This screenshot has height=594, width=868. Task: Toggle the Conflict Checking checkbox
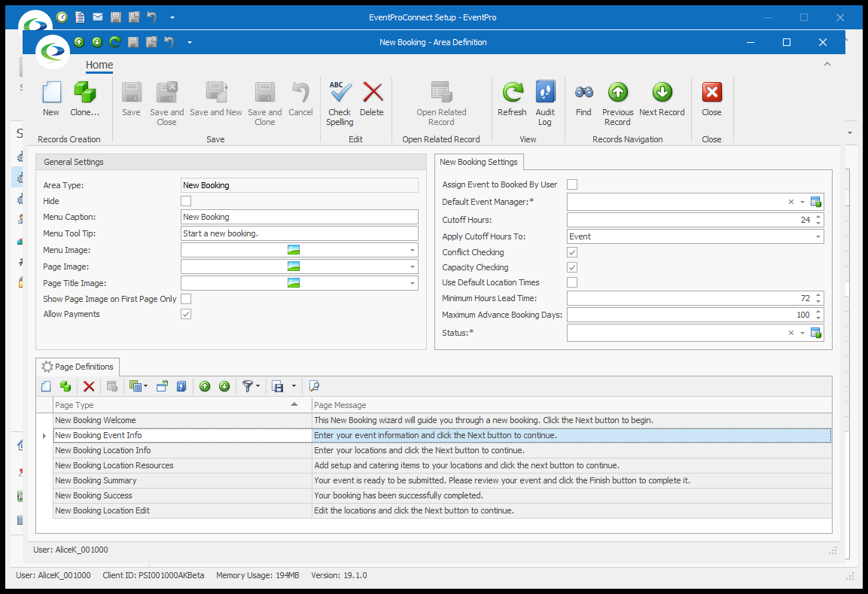point(572,252)
